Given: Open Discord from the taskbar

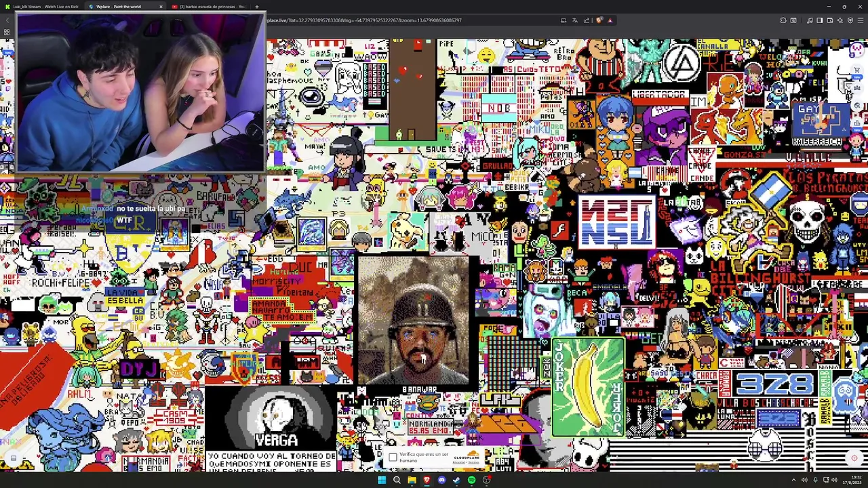Looking at the screenshot, I should click(441, 480).
